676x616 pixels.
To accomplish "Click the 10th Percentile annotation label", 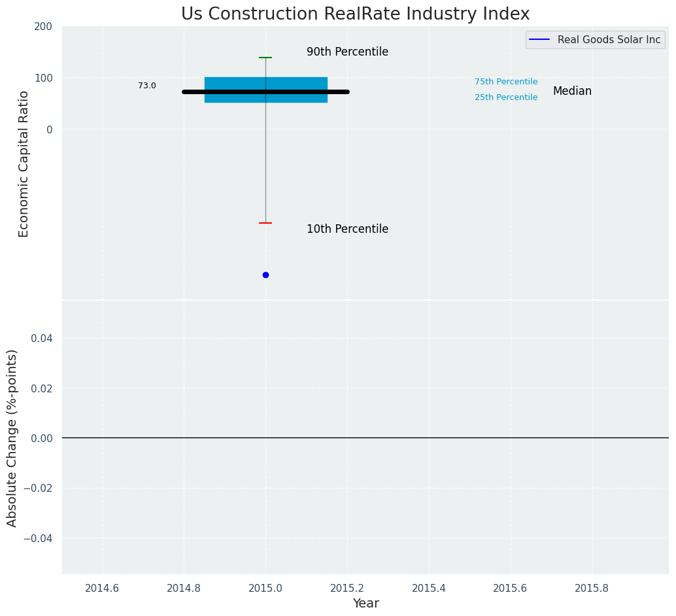I will pos(347,229).
